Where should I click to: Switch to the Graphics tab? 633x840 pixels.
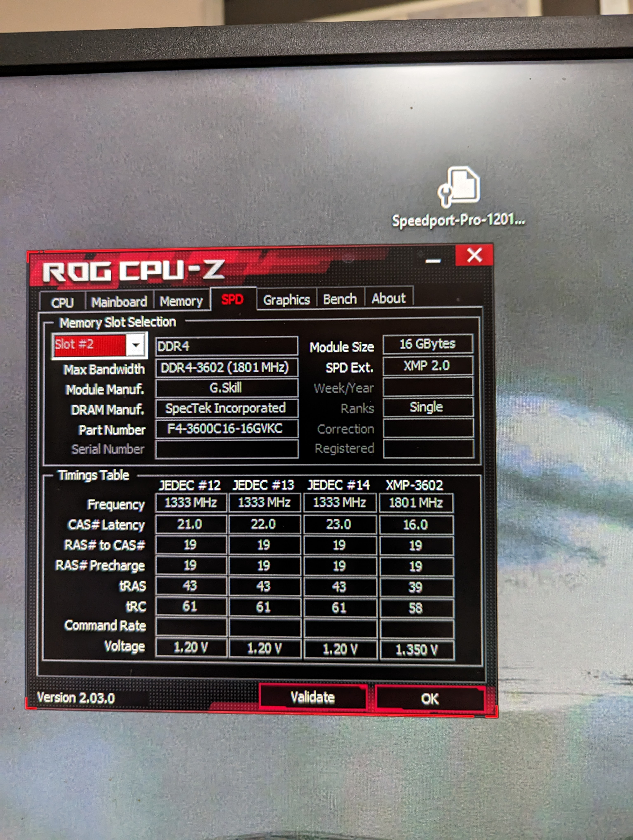286,300
